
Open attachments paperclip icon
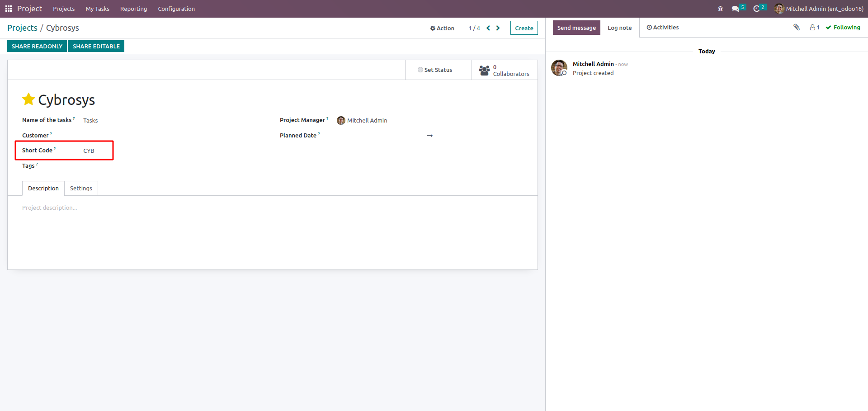[797, 28]
